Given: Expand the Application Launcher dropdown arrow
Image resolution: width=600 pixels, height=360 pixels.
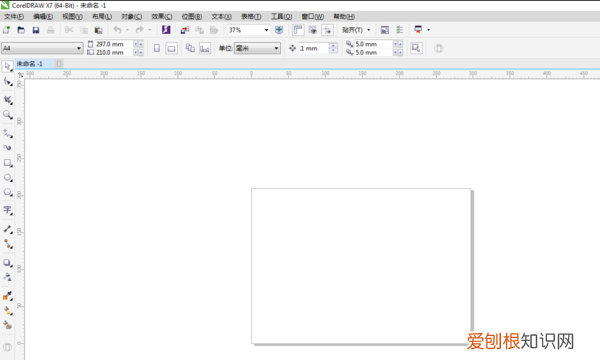Looking at the screenshot, I should (428, 30).
